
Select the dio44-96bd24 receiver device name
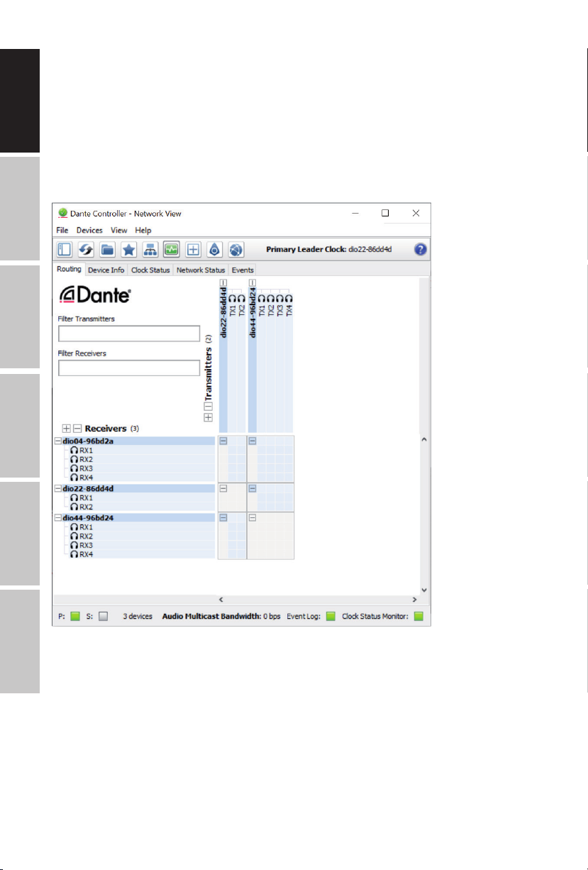pyautogui.click(x=89, y=518)
